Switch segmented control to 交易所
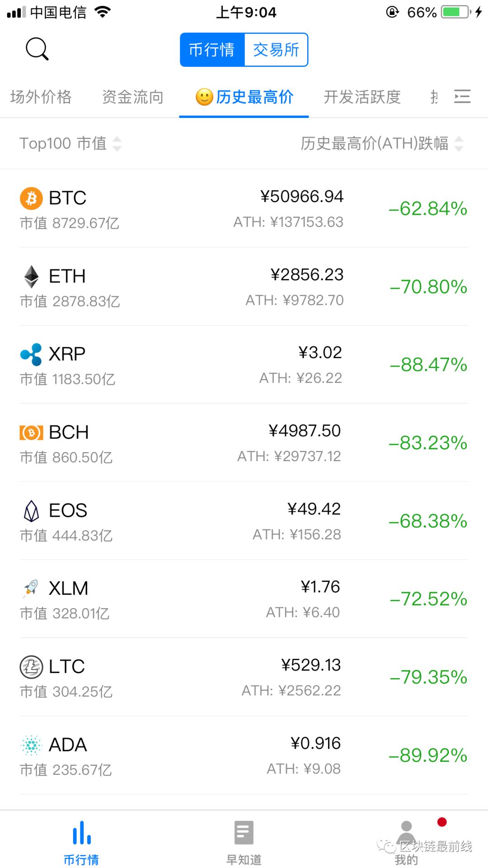Screen dimensions: 488x868 tap(276, 50)
